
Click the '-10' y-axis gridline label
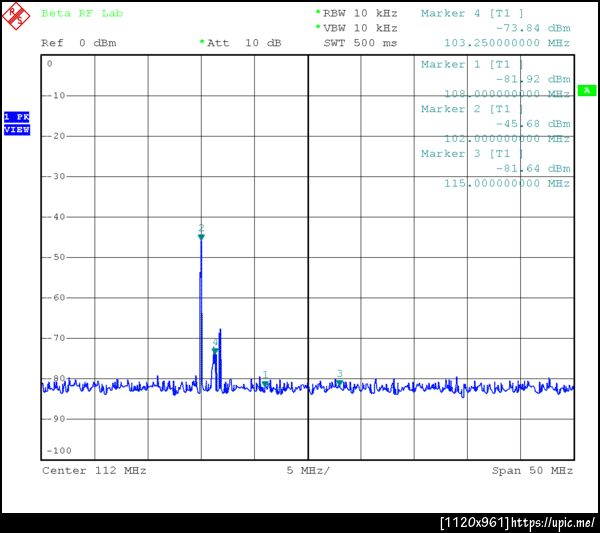click(x=56, y=95)
